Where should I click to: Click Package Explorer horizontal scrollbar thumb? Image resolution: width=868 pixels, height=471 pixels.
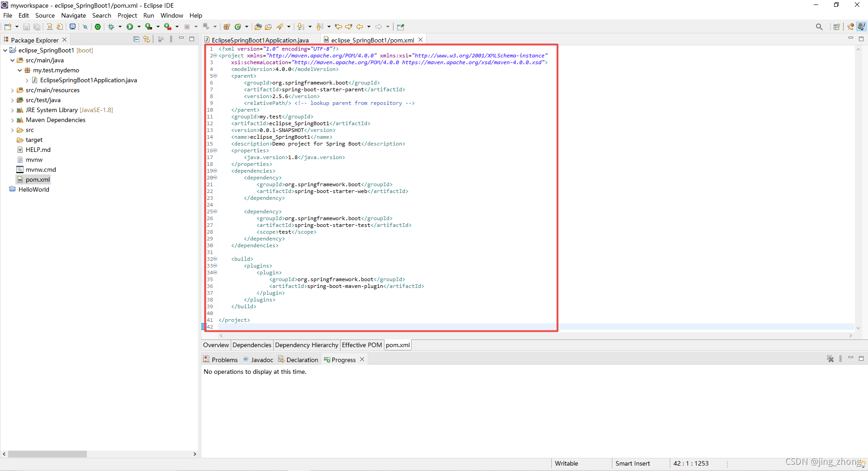click(47, 454)
